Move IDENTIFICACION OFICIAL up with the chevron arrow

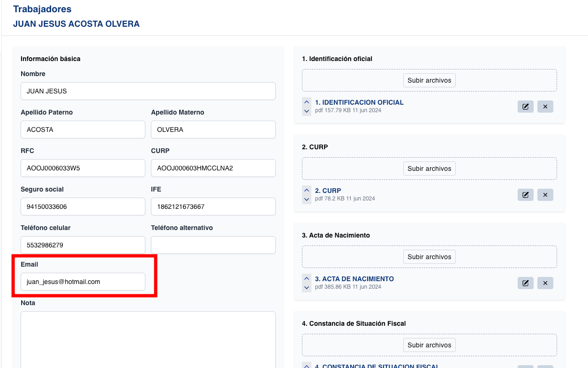pos(306,101)
